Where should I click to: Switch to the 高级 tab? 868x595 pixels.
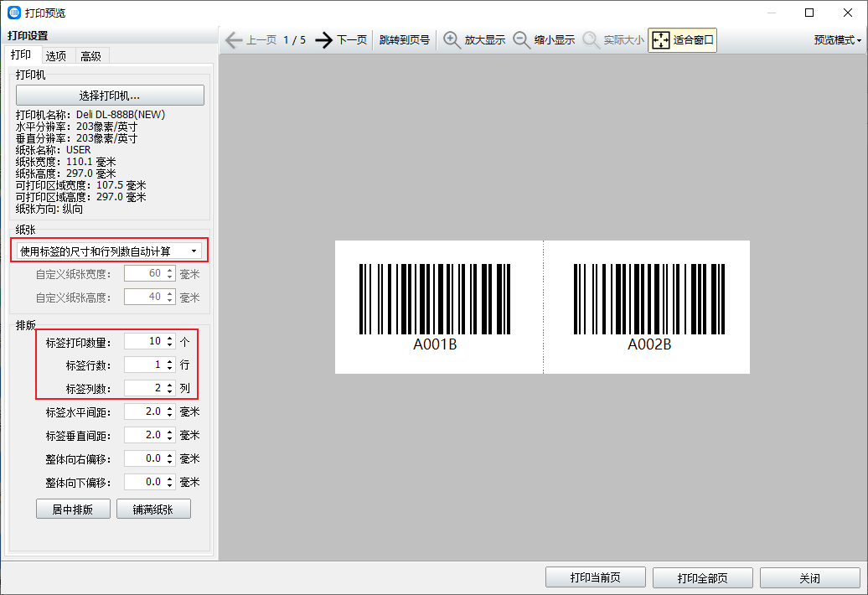coord(90,56)
